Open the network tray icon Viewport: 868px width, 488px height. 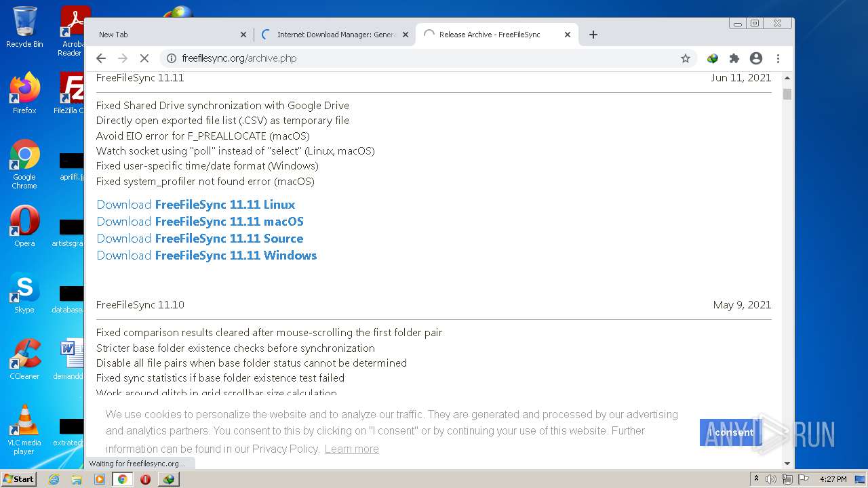click(x=787, y=479)
